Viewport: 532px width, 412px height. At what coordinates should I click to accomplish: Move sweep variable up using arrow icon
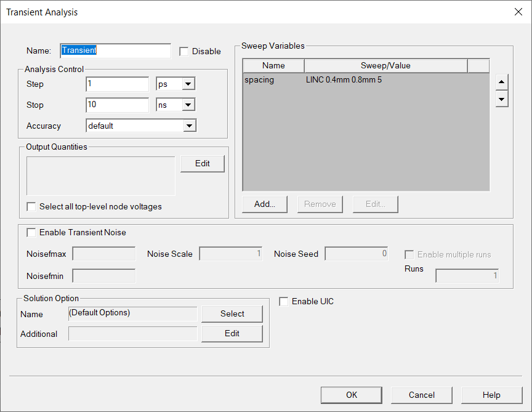click(x=502, y=81)
